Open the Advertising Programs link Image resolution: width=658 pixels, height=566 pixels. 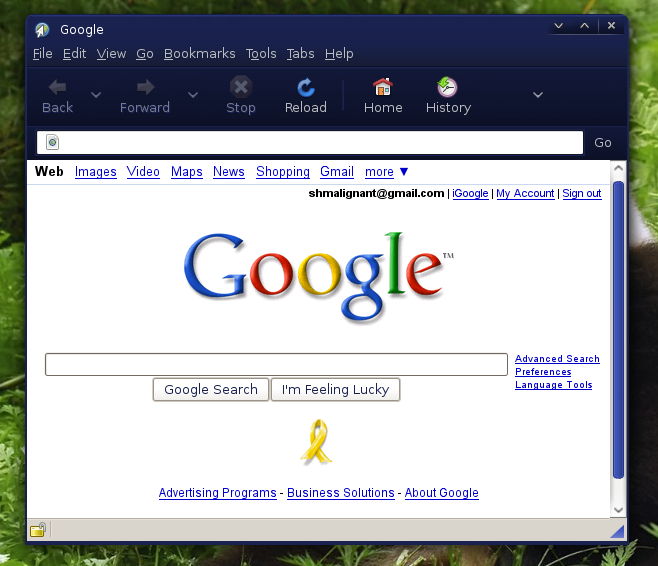(217, 493)
